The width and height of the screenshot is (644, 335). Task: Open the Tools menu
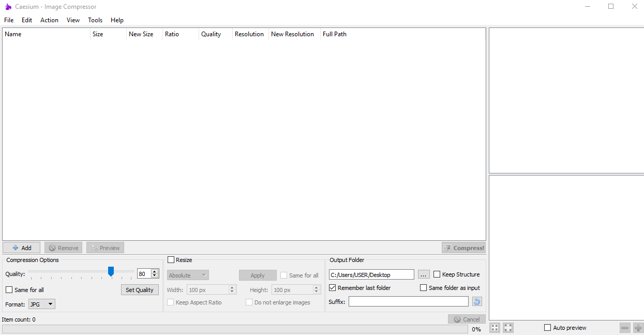pos(95,20)
